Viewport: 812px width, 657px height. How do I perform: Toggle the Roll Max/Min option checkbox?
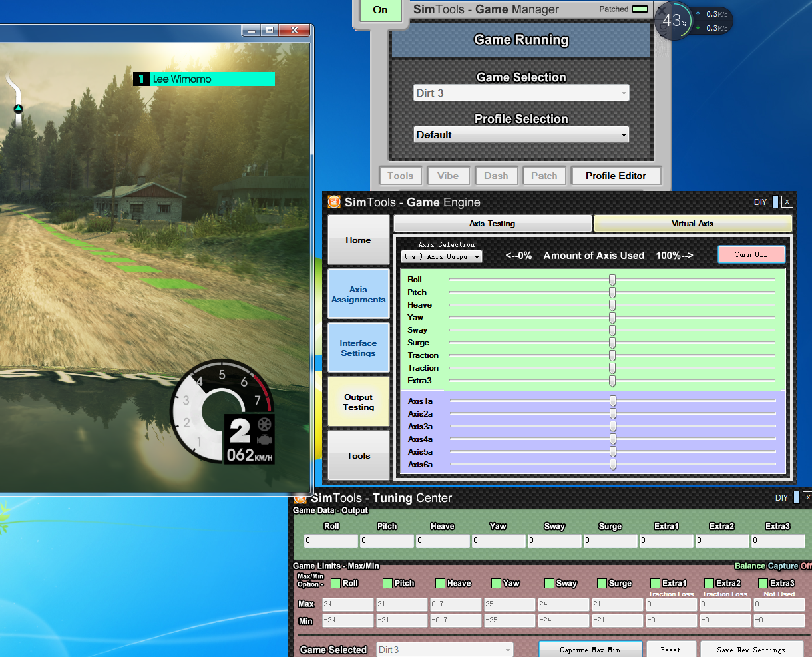click(335, 583)
